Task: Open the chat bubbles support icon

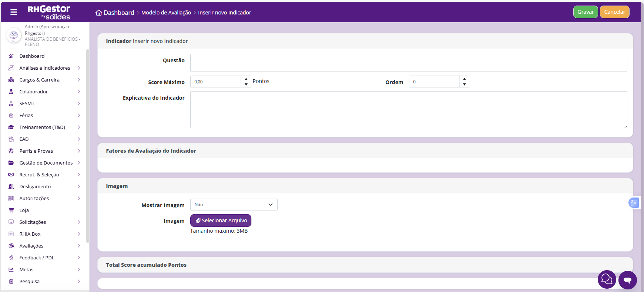Action: 607,279
